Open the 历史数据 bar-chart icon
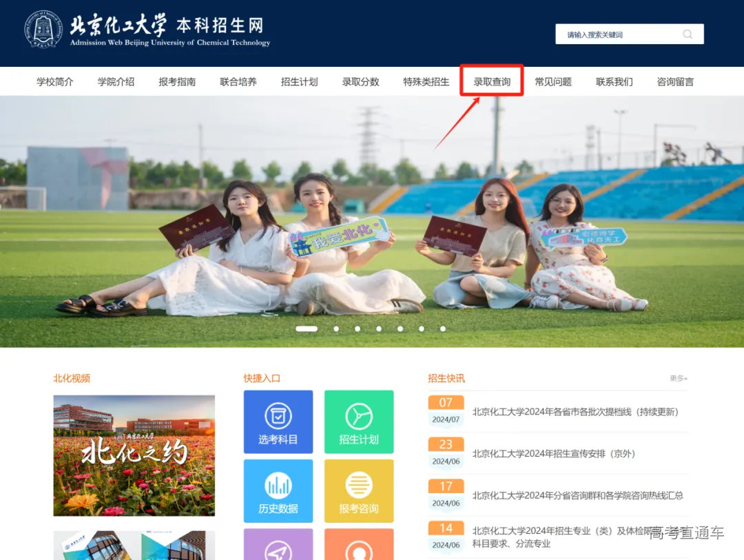 (x=278, y=490)
